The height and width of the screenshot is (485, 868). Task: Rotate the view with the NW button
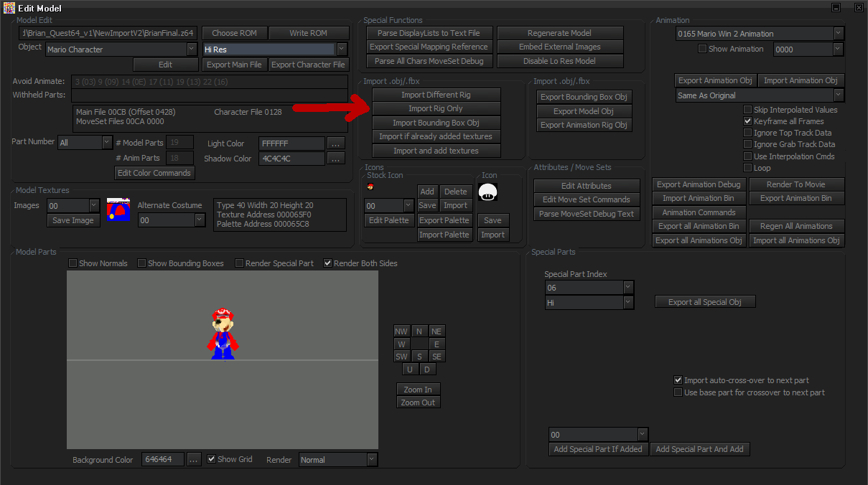coord(401,331)
